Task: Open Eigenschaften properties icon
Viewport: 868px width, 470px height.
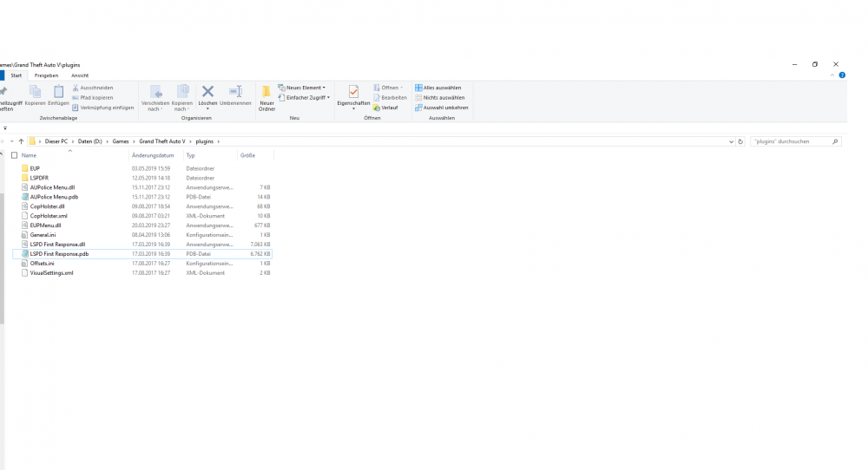Action: [353, 92]
